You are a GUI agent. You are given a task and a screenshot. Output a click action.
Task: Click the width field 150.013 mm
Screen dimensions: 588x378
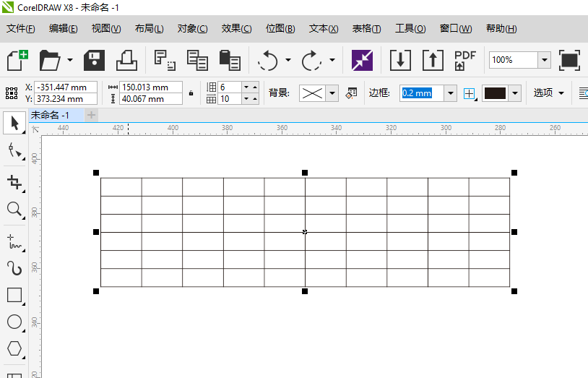[x=151, y=87]
